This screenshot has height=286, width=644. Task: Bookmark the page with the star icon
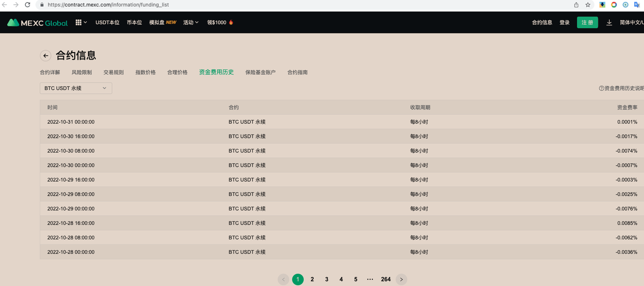(588, 5)
